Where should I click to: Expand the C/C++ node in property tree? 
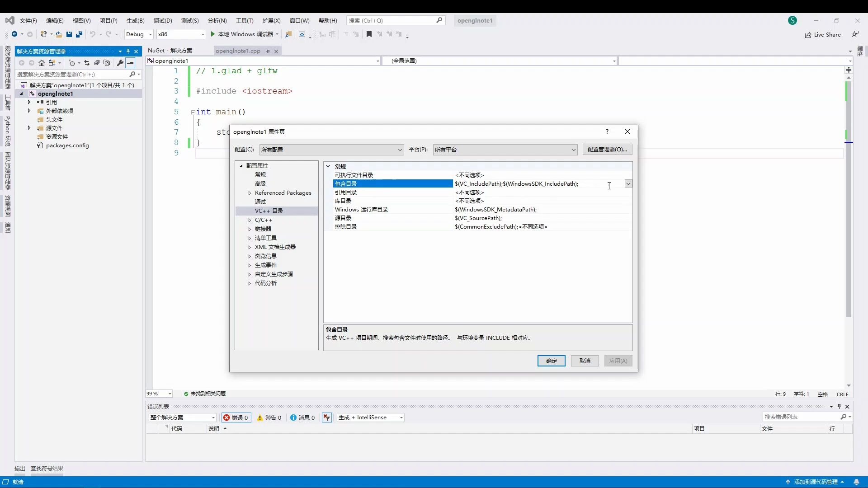250,220
